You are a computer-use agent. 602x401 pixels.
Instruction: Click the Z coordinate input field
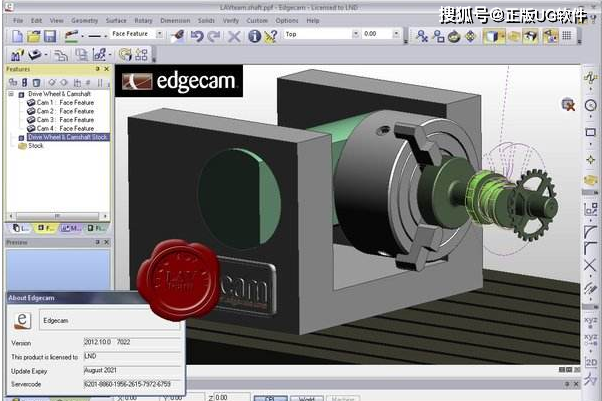232,397
